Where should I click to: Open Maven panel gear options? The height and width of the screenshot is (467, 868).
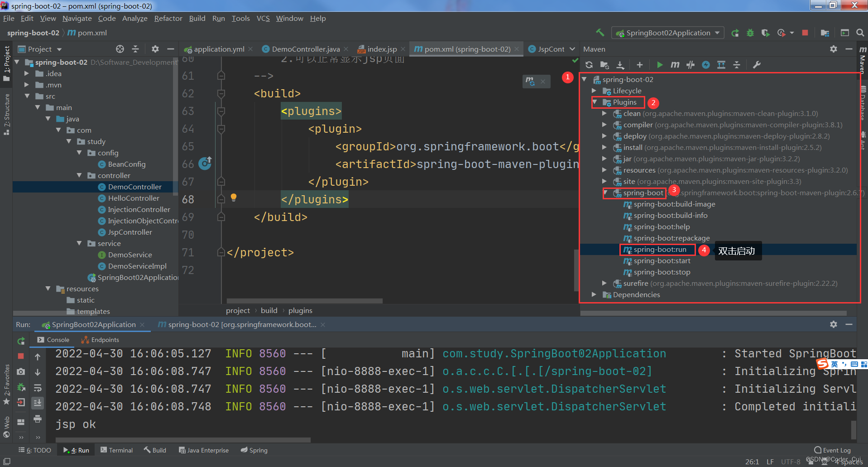834,49
